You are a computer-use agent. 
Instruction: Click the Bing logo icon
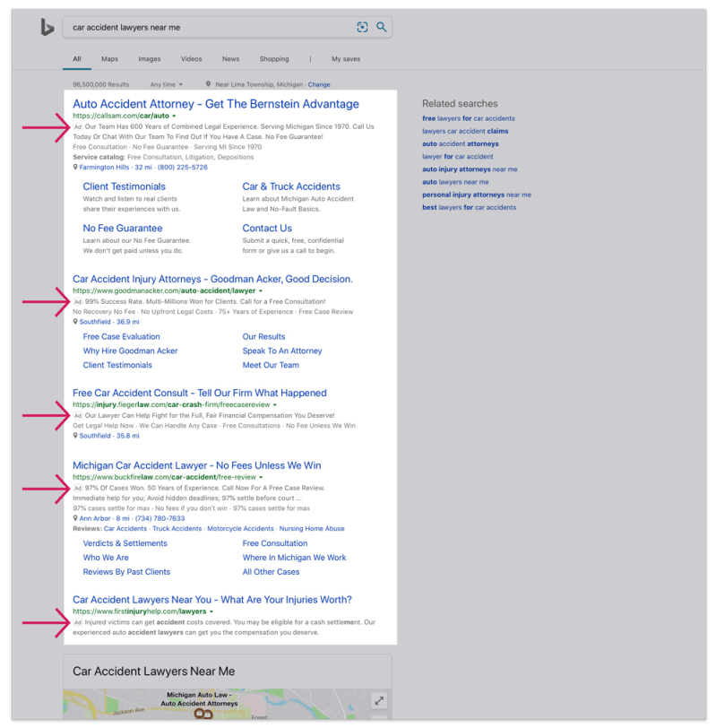(47, 27)
